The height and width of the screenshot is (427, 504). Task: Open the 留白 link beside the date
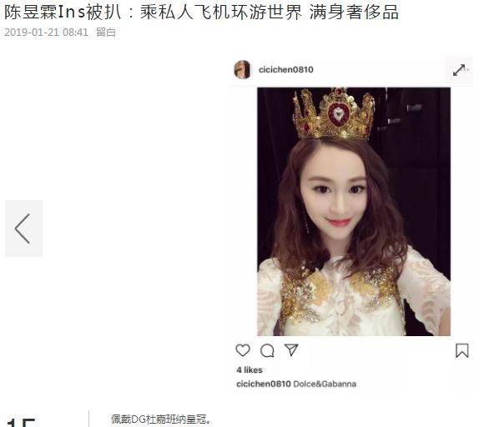(x=106, y=33)
